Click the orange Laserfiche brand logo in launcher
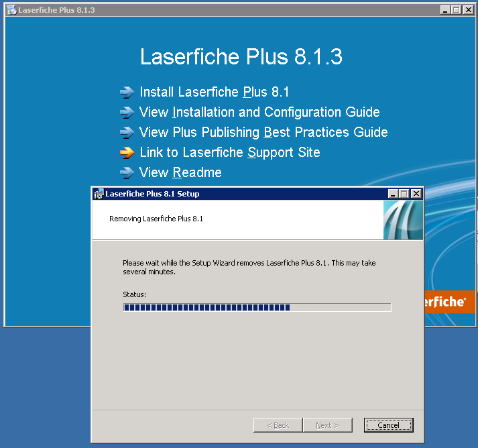478x448 pixels. pyautogui.click(x=450, y=302)
